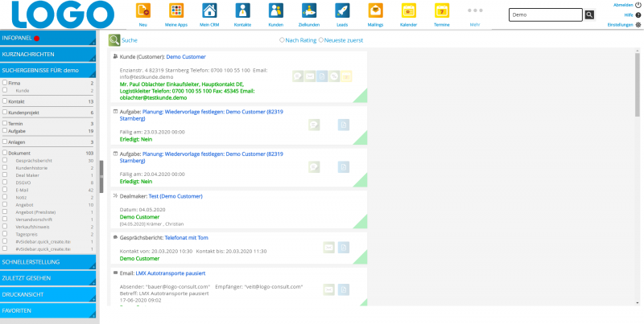Open the Termine toolbar item
This screenshot has height=324, width=644.
441,11
